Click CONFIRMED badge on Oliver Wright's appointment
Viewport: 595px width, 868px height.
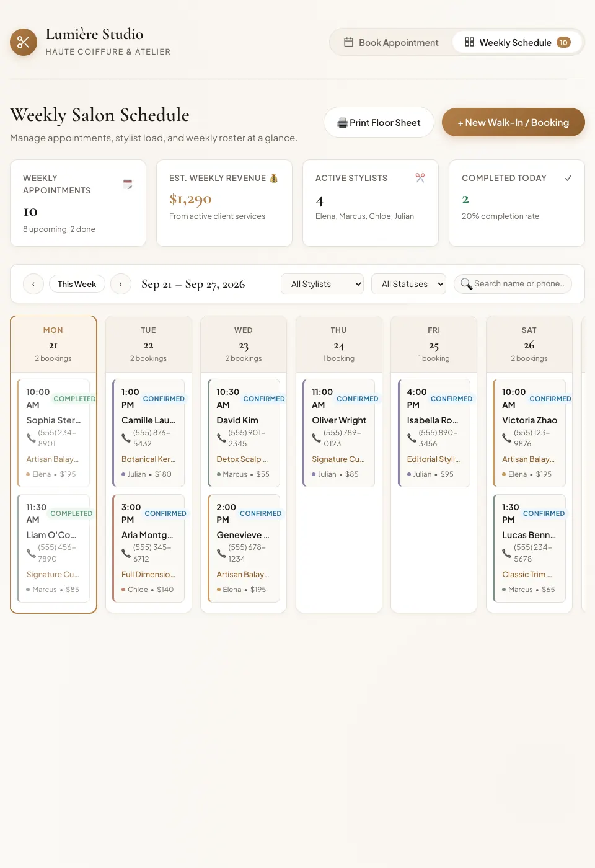pos(358,399)
